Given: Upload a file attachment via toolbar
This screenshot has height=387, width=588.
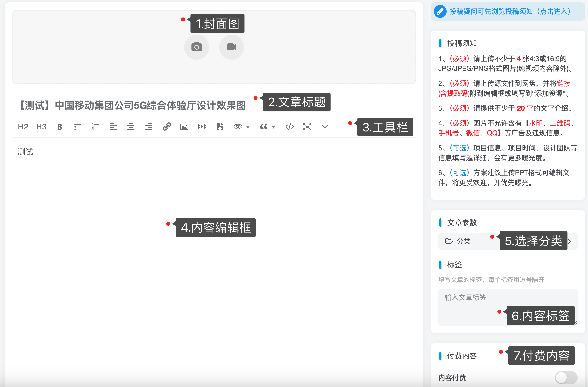Looking at the screenshot, I should pyautogui.click(x=220, y=127).
